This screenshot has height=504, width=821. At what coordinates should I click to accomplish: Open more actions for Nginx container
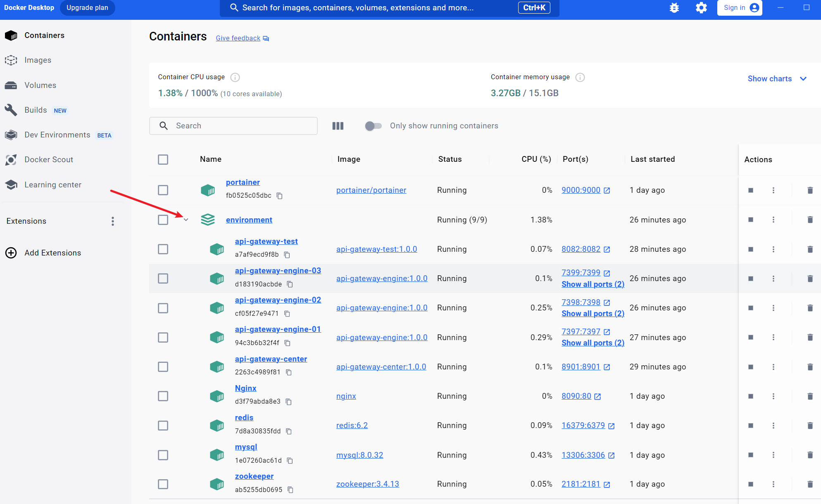coord(773,396)
